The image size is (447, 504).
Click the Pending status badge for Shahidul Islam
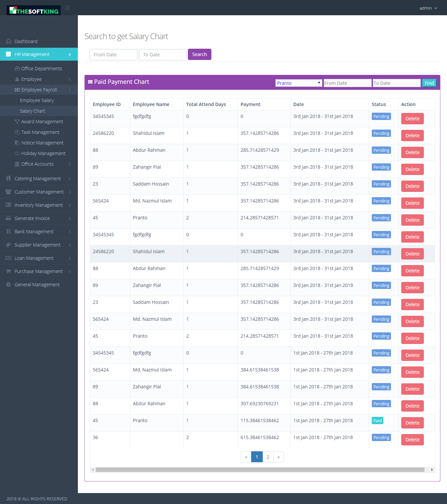point(381,133)
